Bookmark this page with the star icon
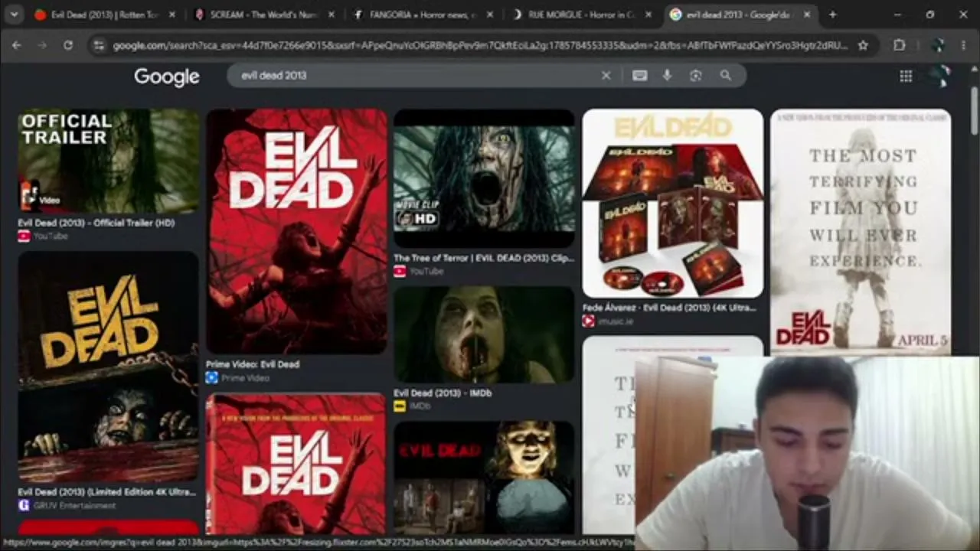The width and height of the screenshot is (980, 551). tap(863, 46)
